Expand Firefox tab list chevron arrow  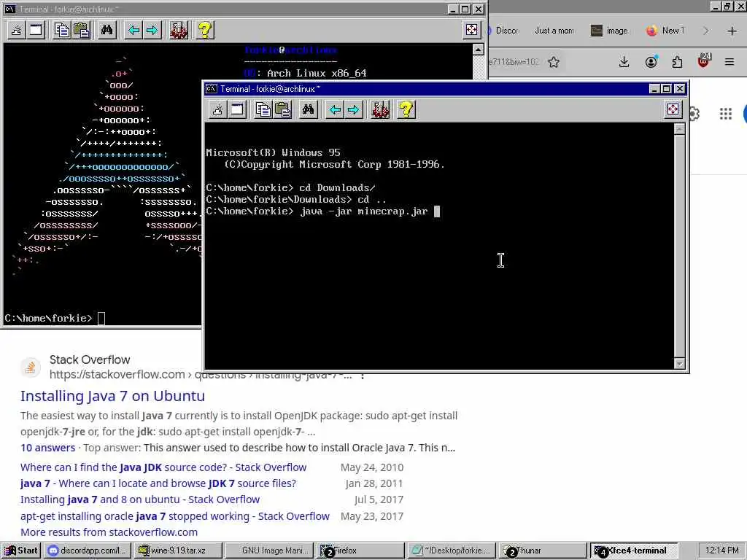(x=706, y=31)
